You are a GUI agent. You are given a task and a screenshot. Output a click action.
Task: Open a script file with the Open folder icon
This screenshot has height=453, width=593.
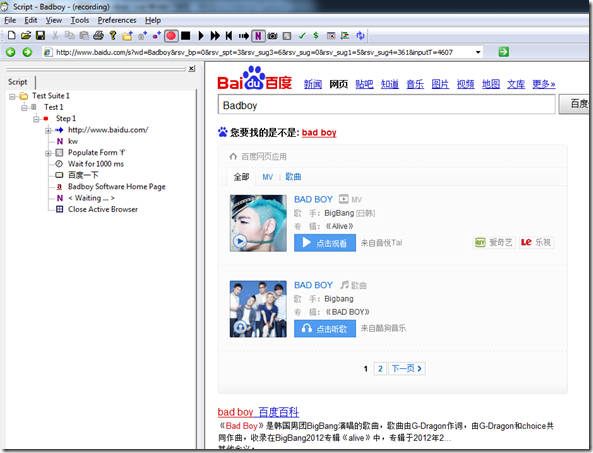[26, 36]
